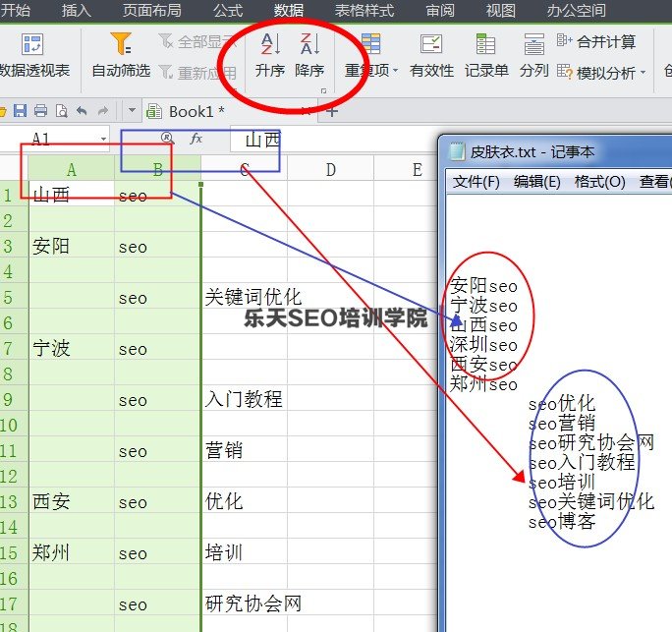
Task: Expand the quick access toolbar dropdown
Action: 132,111
